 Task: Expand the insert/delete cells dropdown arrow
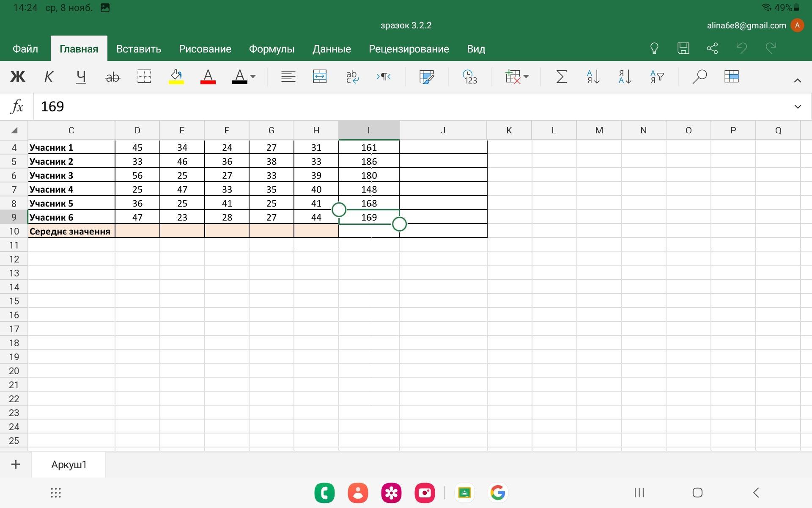526,77
